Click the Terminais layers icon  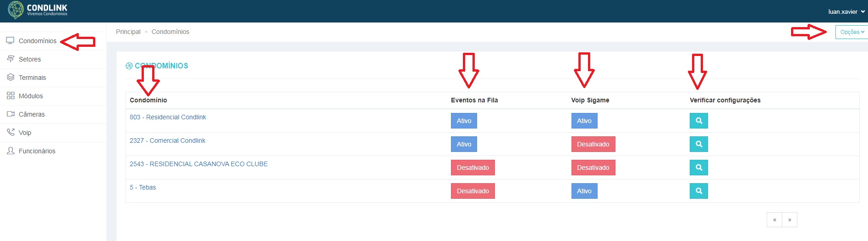tap(11, 78)
